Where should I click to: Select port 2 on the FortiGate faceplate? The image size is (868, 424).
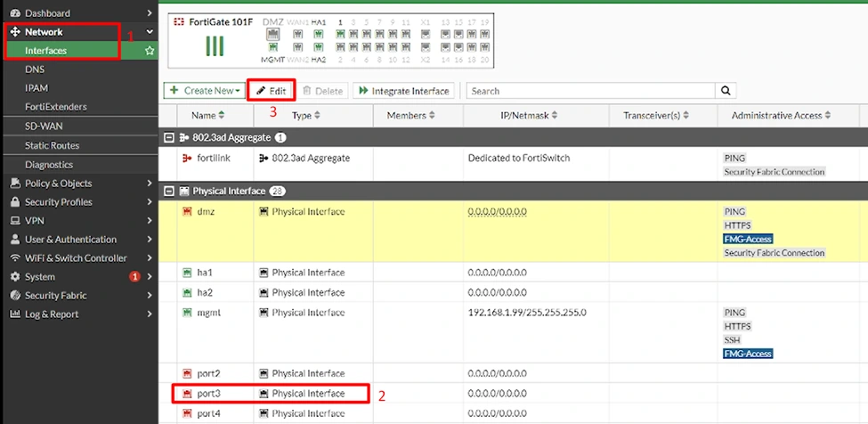click(340, 47)
